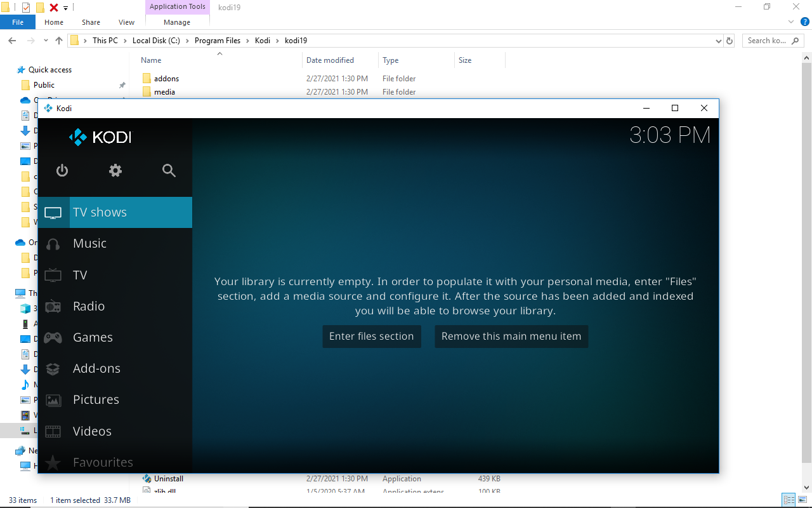This screenshot has height=508, width=812.
Task: Go up one folder level in Explorer
Action: pos(59,41)
